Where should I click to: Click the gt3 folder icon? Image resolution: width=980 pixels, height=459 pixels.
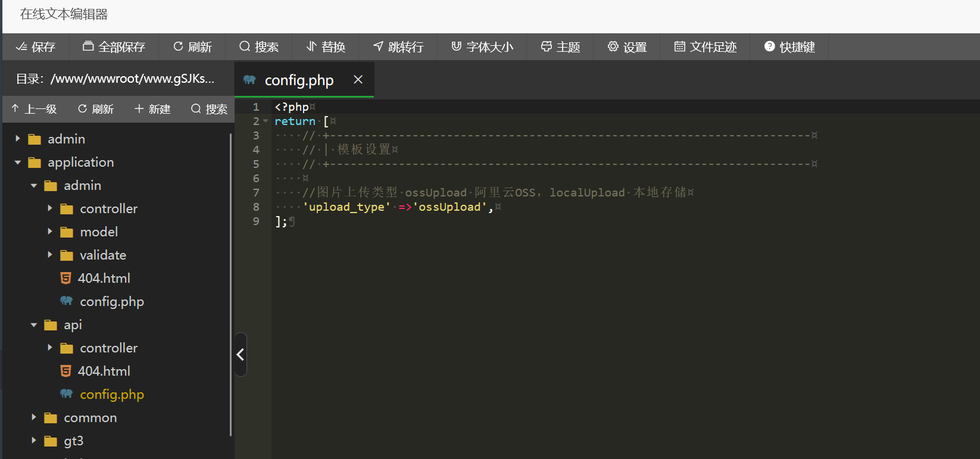pos(51,441)
